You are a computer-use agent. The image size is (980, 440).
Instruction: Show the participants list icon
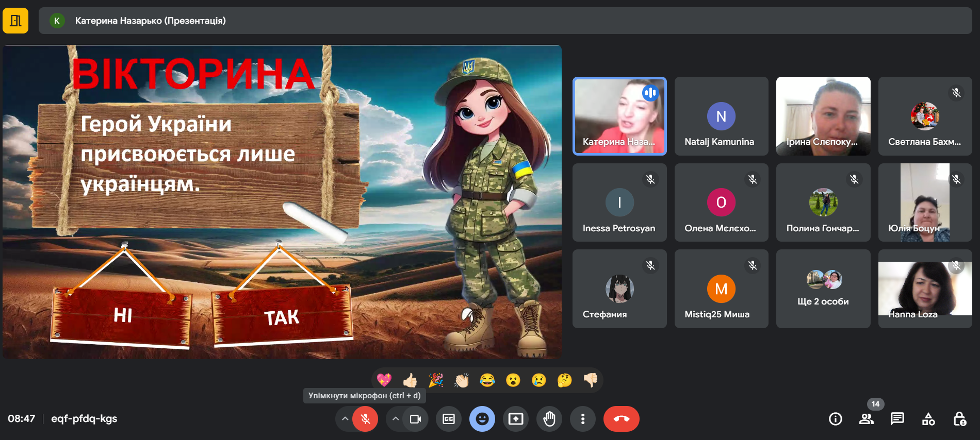coord(866,419)
